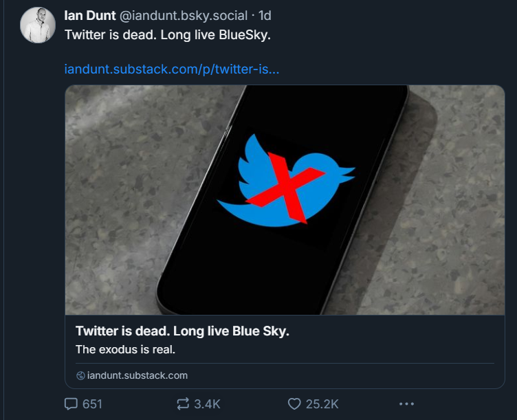Click the "1d" post timestamp
This screenshot has height=420, width=517.
[x=265, y=16]
